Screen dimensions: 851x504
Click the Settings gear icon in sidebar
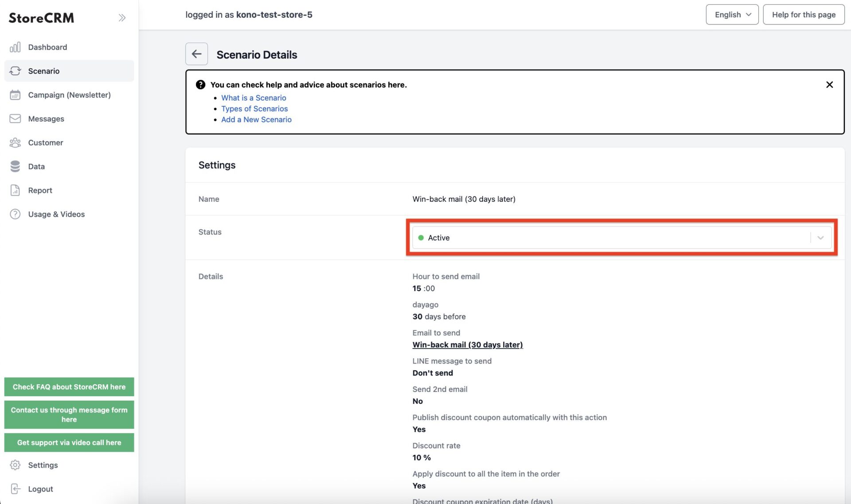pos(15,465)
